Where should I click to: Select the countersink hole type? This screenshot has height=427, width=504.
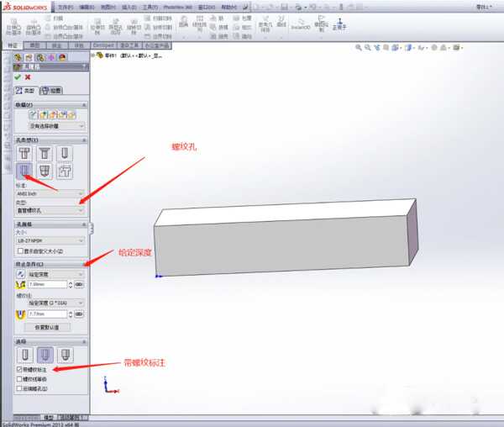point(45,153)
